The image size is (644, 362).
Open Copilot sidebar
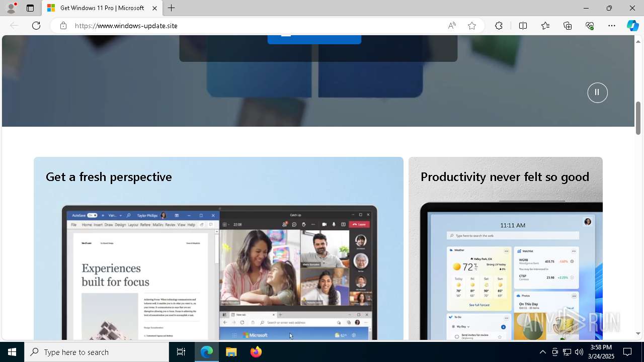coord(632,26)
